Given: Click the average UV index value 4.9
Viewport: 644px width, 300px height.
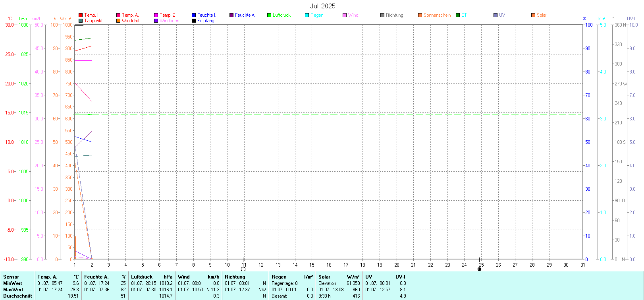Looking at the screenshot, I should 403,296.
